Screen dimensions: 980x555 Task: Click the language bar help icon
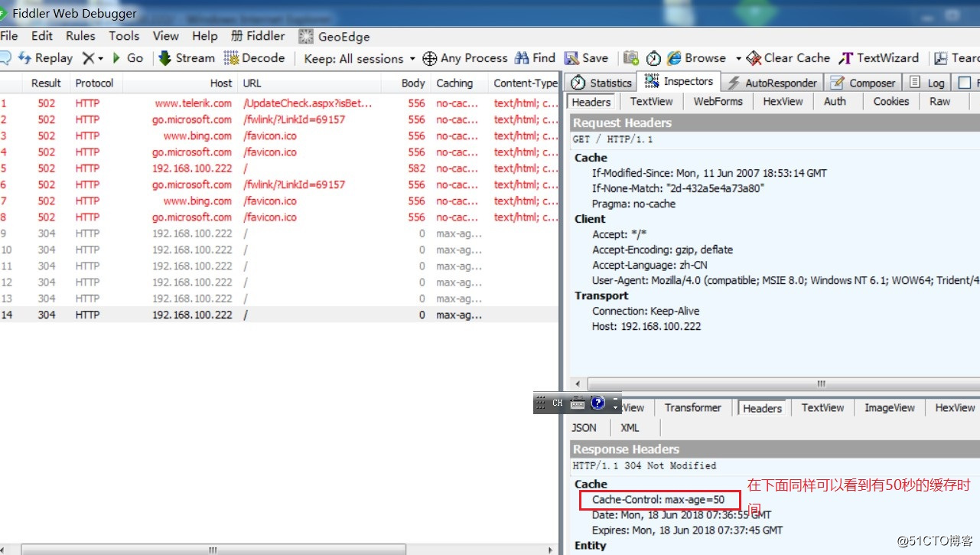tap(598, 403)
